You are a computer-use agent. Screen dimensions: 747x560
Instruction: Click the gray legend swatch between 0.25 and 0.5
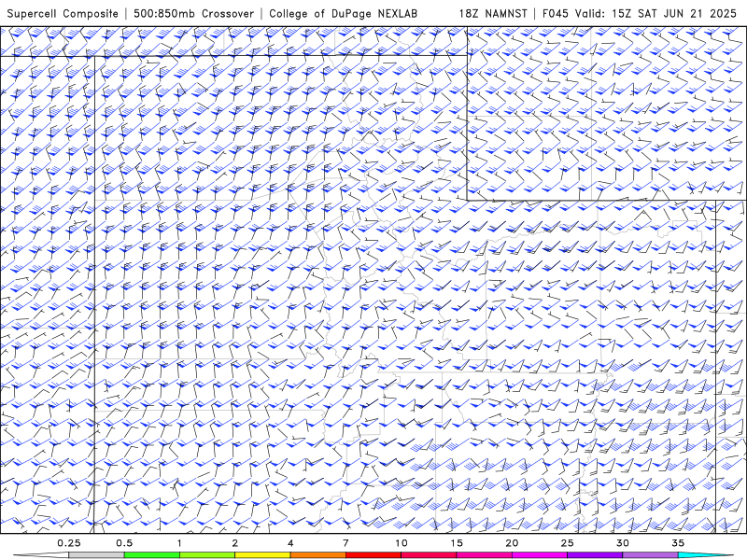pyautogui.click(x=96, y=555)
